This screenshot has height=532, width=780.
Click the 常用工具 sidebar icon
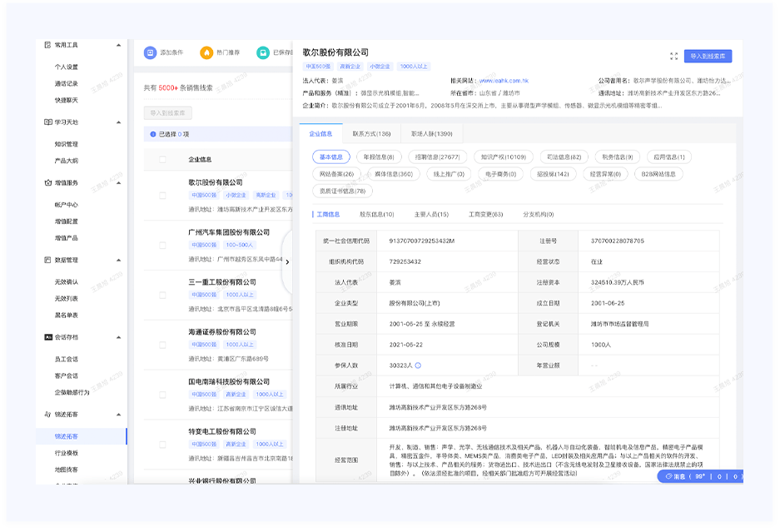47,44
